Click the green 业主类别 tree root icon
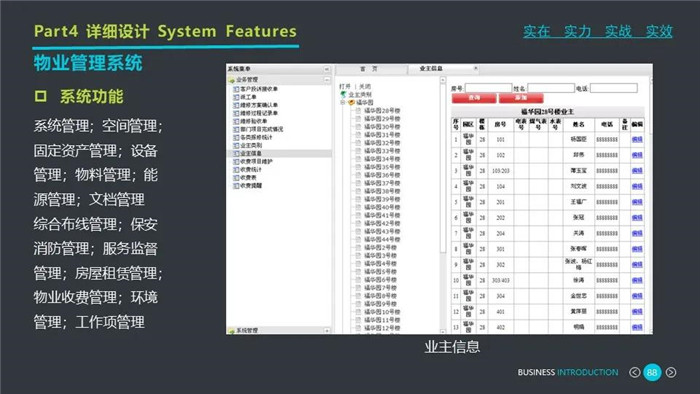700x394 pixels. tap(343, 95)
